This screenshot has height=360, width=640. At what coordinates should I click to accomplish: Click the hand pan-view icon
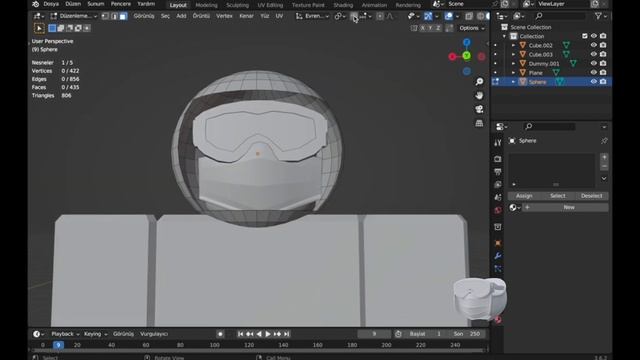pyautogui.click(x=479, y=96)
